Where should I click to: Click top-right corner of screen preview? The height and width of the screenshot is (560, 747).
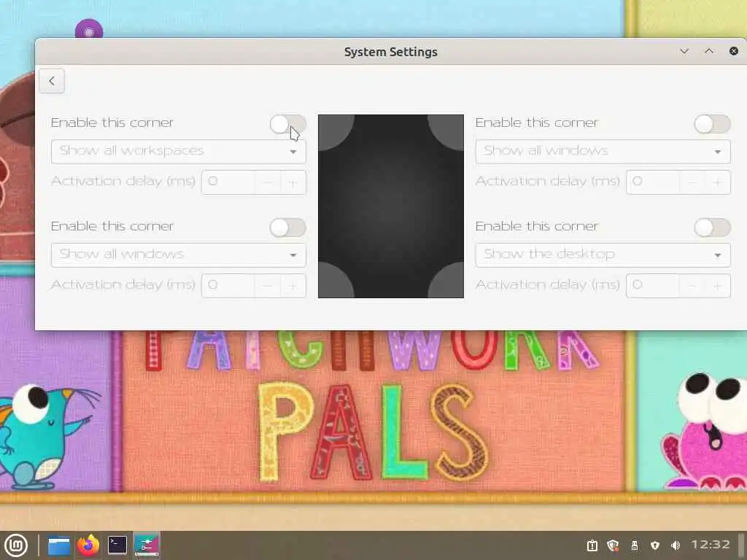click(449, 130)
